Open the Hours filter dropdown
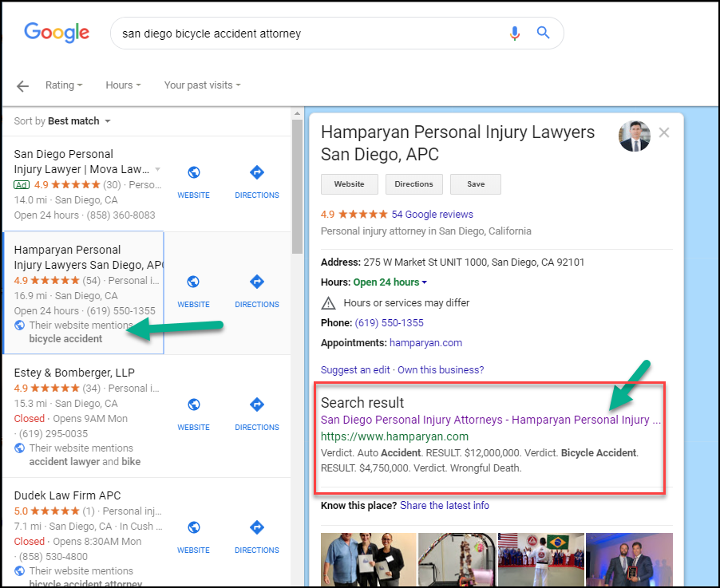The image size is (720, 588). click(123, 85)
